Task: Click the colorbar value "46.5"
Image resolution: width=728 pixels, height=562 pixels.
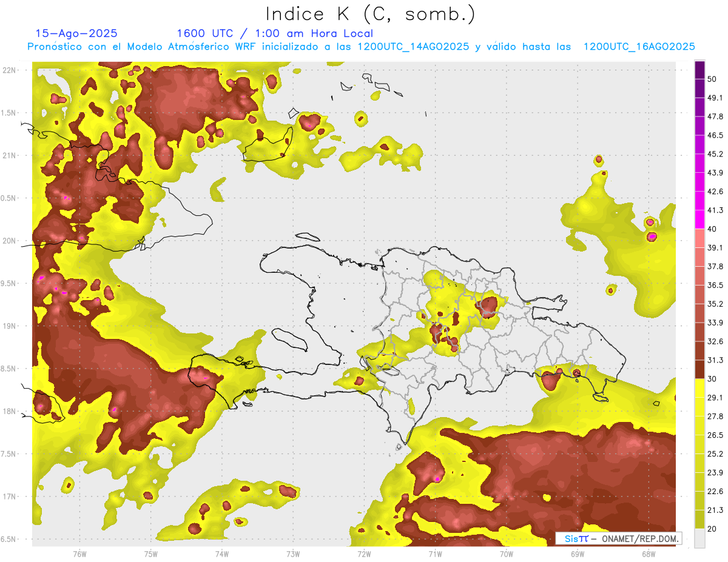Action: [x=715, y=135]
